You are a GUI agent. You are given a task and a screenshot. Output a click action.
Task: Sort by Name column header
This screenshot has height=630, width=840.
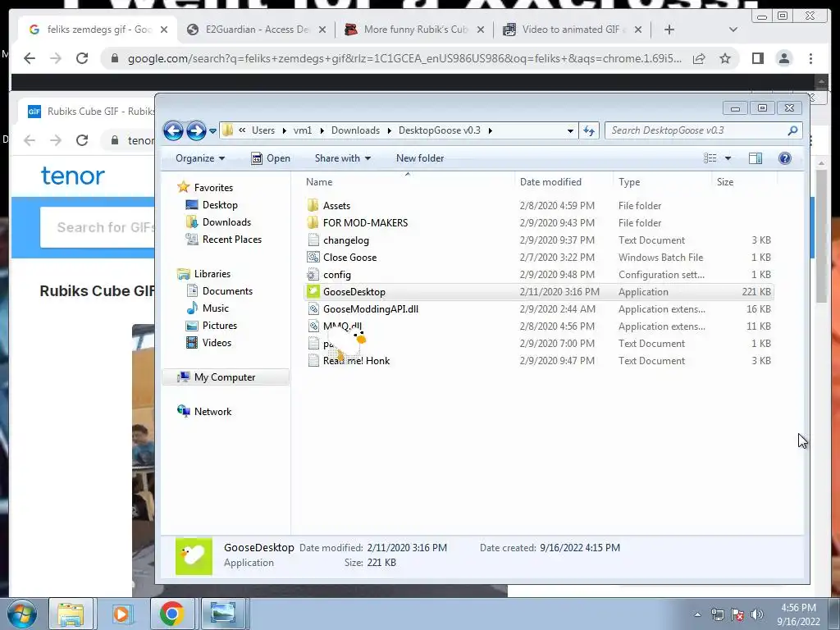coord(319,182)
